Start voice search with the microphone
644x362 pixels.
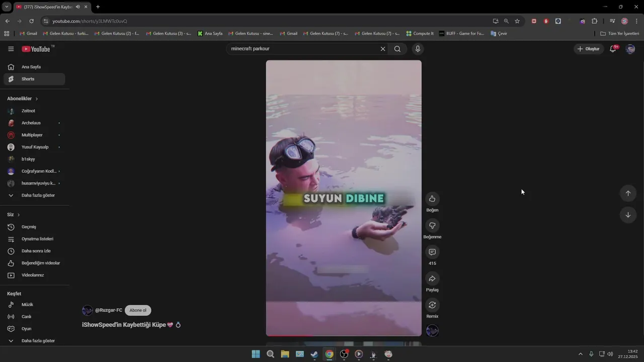coord(417,49)
